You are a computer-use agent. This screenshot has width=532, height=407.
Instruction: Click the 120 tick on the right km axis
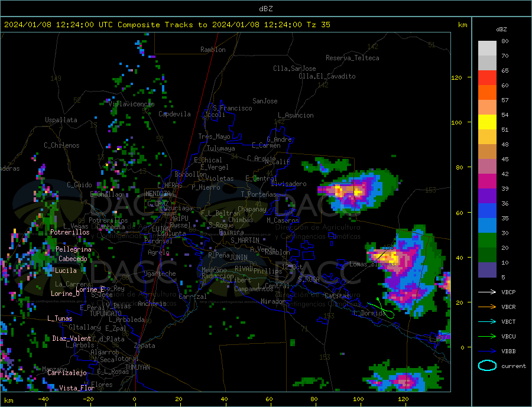point(457,77)
